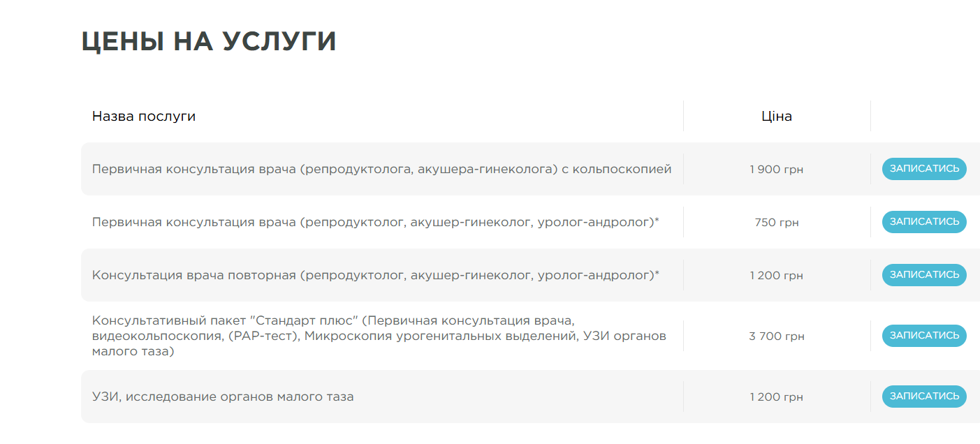This screenshot has height=444, width=980.
Task: Click ЗАПИСАТИСЬ for consultation with colposcopy
Action: (x=924, y=169)
